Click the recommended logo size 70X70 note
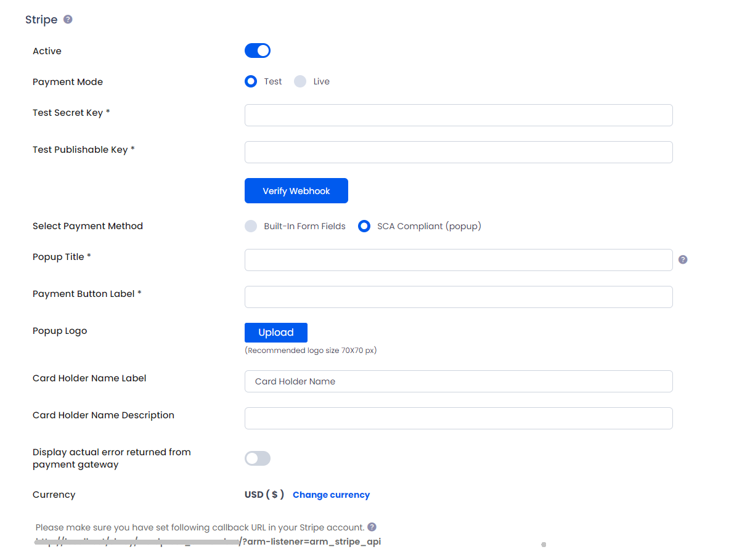750x560 pixels. [x=311, y=351]
